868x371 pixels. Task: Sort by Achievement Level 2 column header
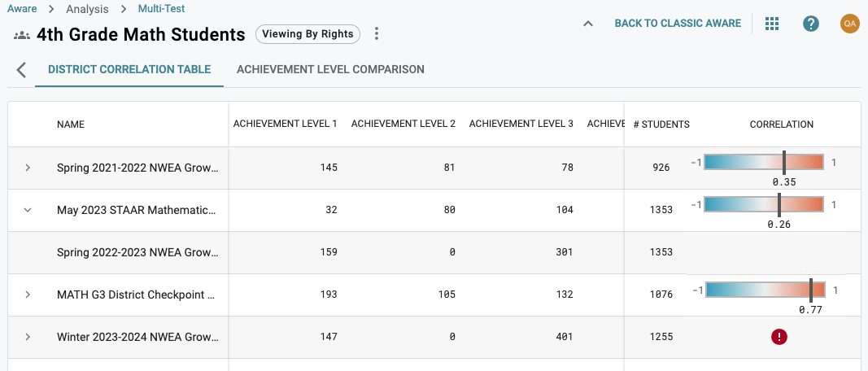pos(403,124)
